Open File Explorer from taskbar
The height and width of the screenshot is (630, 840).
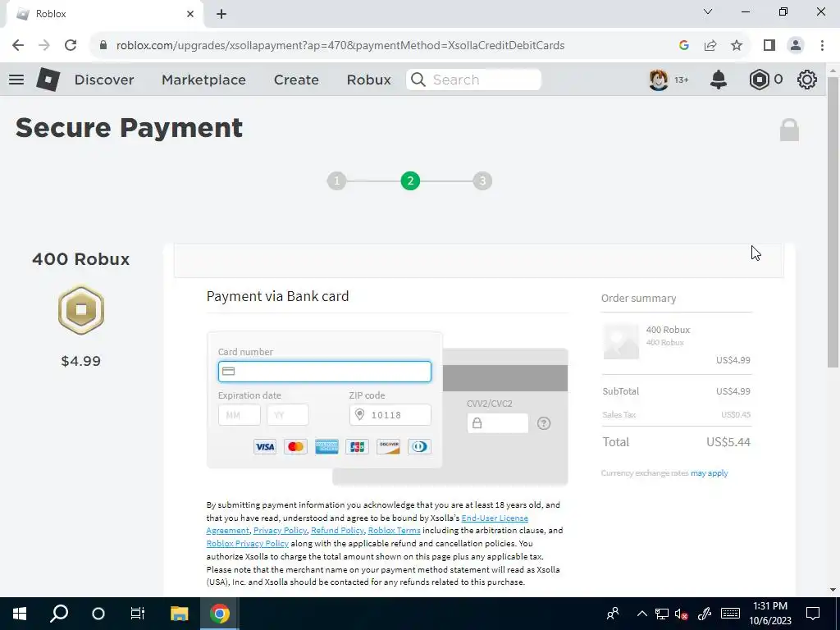(x=180, y=614)
